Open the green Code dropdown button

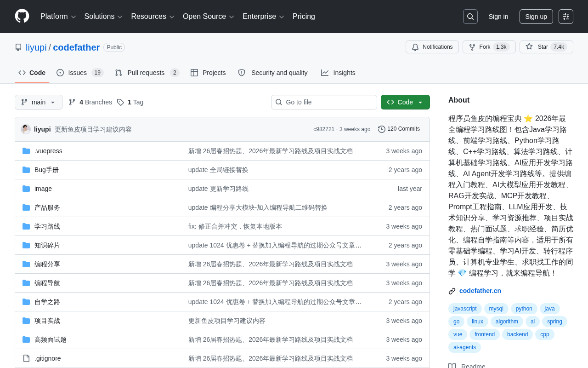[405, 102]
